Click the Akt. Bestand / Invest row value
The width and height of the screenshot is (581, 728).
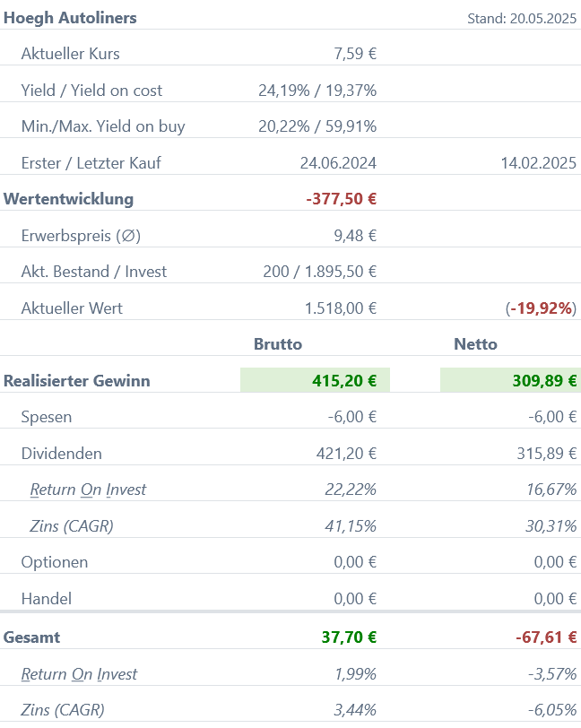(x=319, y=272)
